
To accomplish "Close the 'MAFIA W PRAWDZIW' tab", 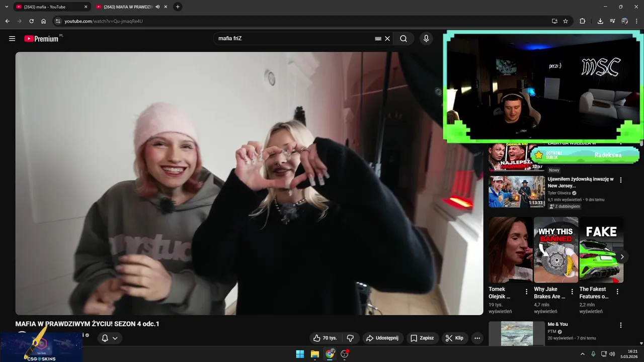I will click(166, 7).
